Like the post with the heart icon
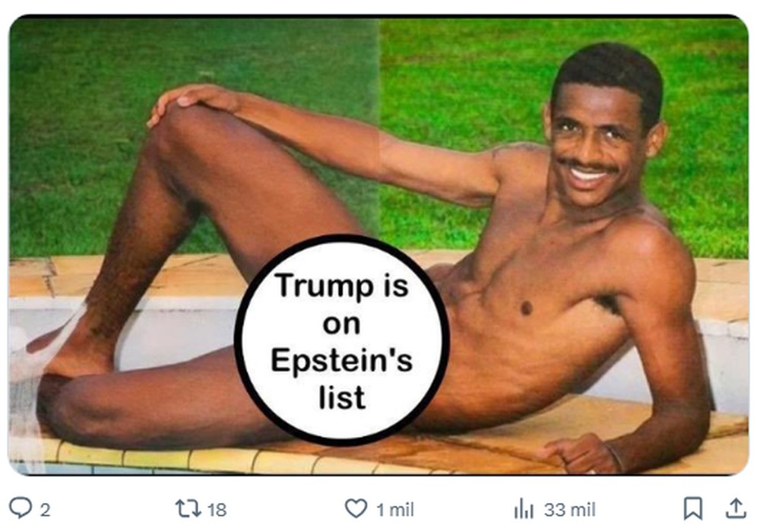The width and height of the screenshot is (760, 532). click(x=356, y=508)
